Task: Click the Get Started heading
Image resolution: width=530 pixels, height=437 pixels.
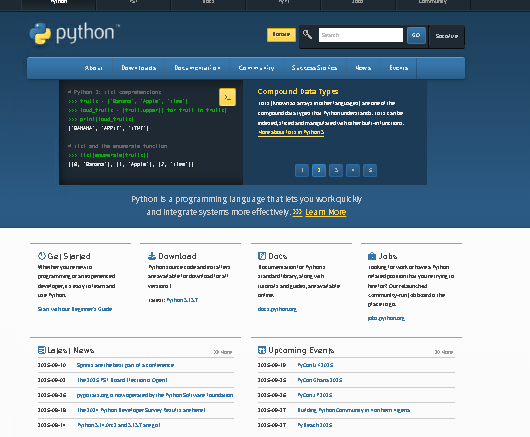Action: pos(69,256)
